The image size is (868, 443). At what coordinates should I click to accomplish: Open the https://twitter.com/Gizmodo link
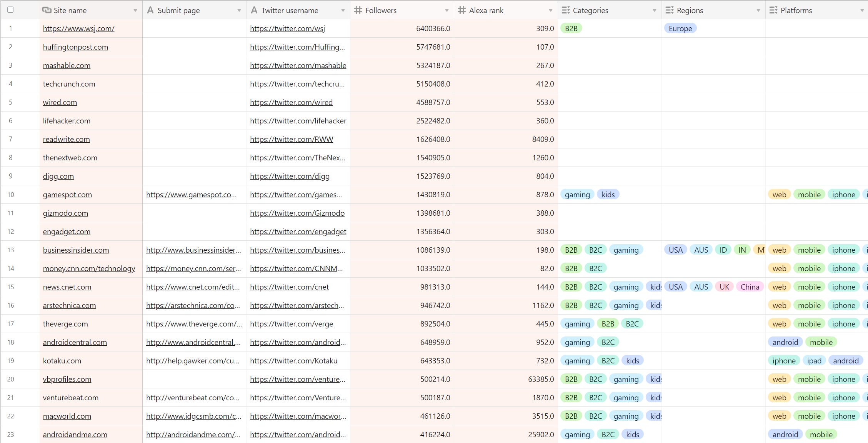tap(297, 213)
